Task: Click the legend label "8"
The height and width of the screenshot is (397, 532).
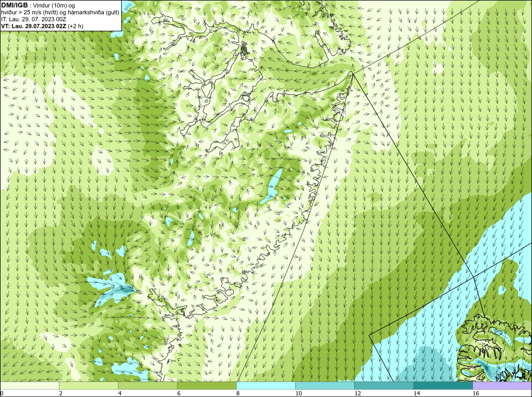Action: tap(238, 393)
